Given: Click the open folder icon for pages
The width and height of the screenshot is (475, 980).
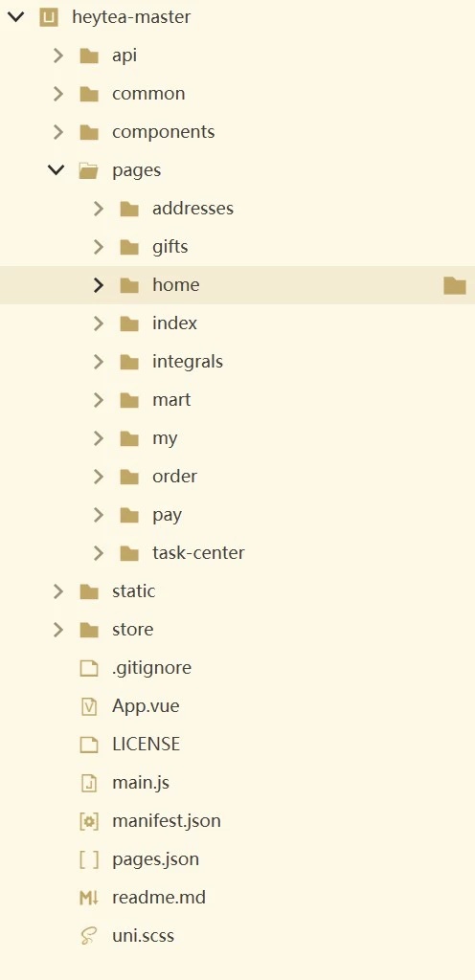Looking at the screenshot, I should point(89,170).
